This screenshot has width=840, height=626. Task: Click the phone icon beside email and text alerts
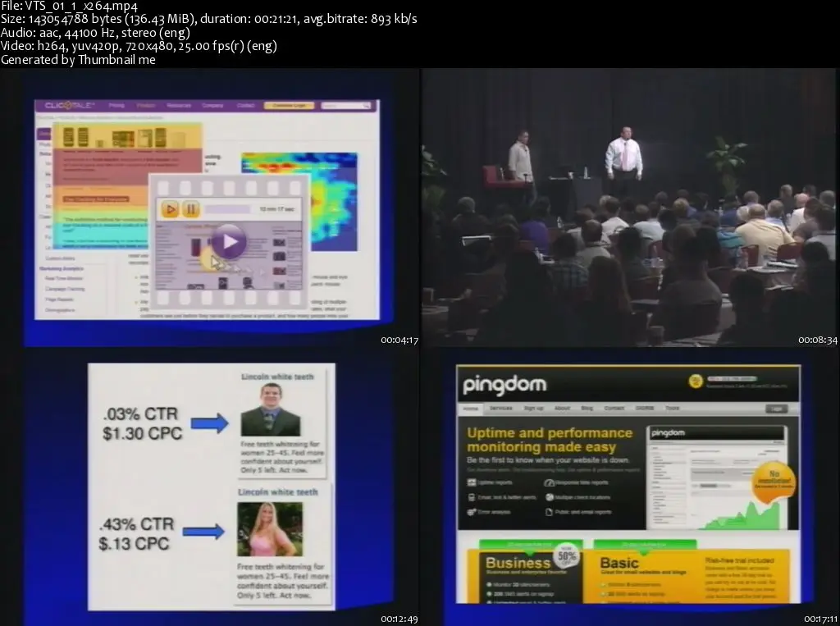(x=472, y=497)
